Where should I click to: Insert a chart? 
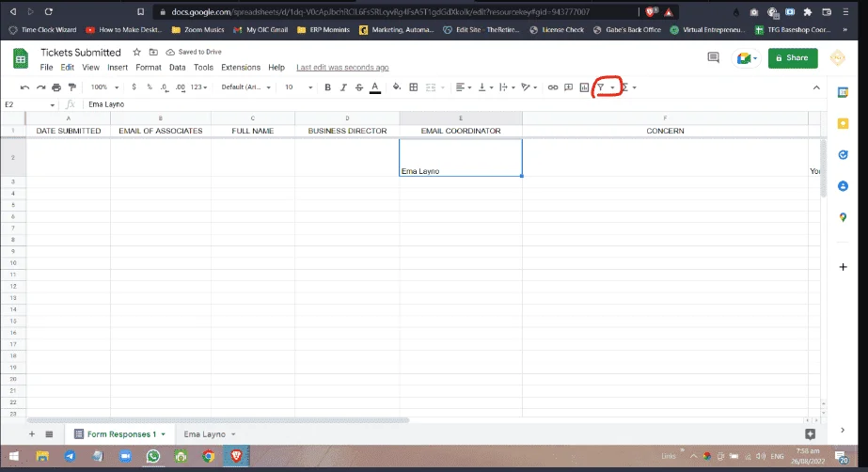pyautogui.click(x=584, y=87)
